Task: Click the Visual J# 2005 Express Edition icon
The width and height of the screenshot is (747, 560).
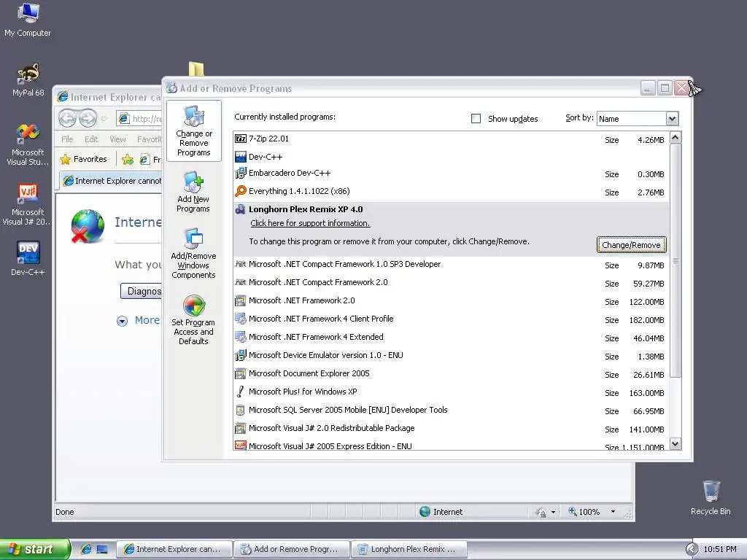Action: point(241,446)
